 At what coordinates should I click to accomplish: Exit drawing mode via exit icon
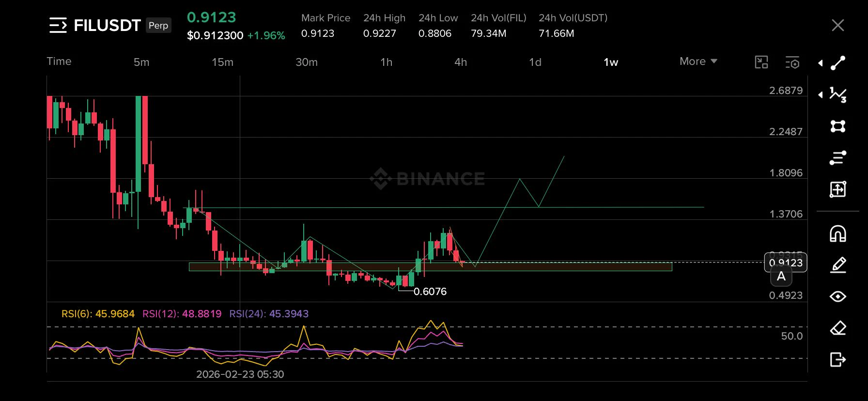[x=838, y=360]
